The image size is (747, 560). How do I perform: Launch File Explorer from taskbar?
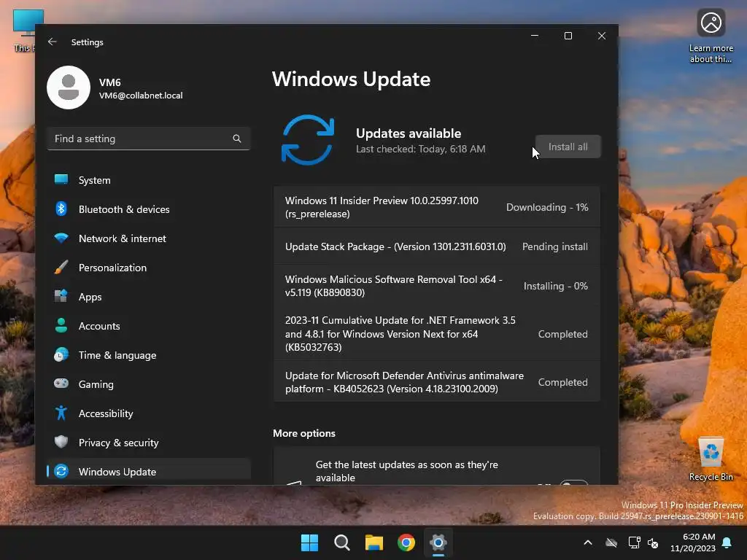pyautogui.click(x=374, y=542)
